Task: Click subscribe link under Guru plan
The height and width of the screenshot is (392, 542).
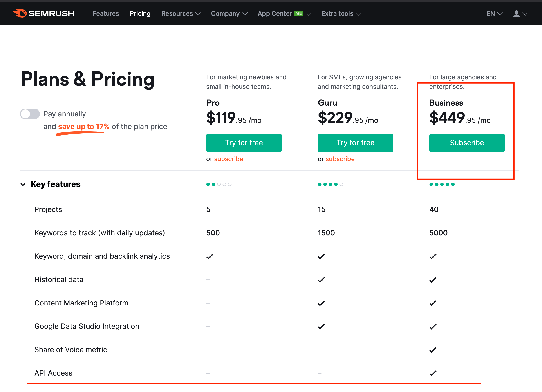Action: [340, 159]
